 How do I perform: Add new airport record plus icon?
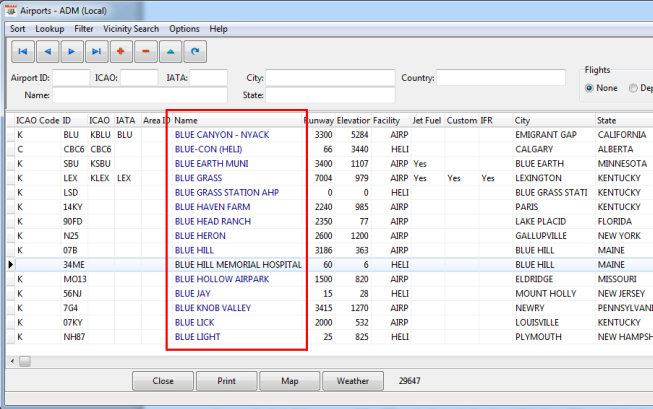point(121,52)
